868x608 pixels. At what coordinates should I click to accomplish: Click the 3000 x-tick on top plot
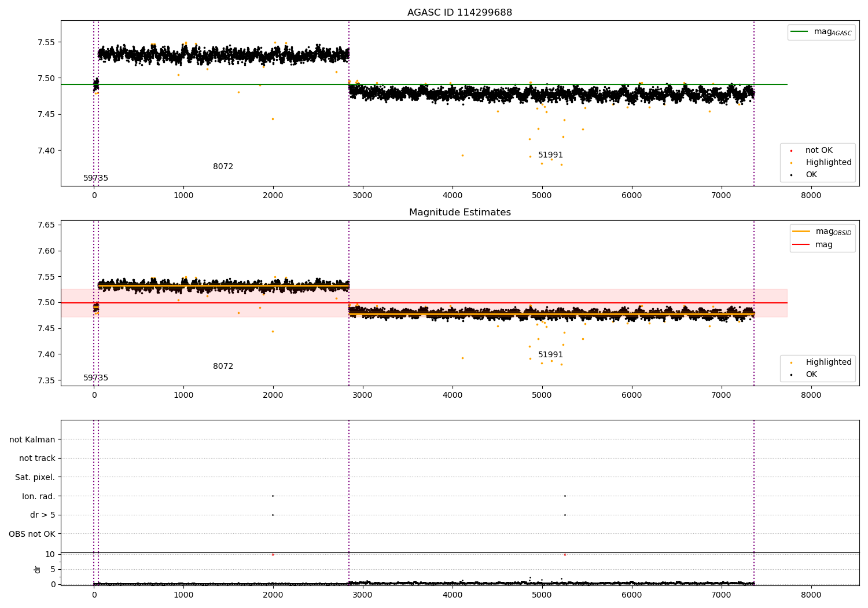point(363,196)
